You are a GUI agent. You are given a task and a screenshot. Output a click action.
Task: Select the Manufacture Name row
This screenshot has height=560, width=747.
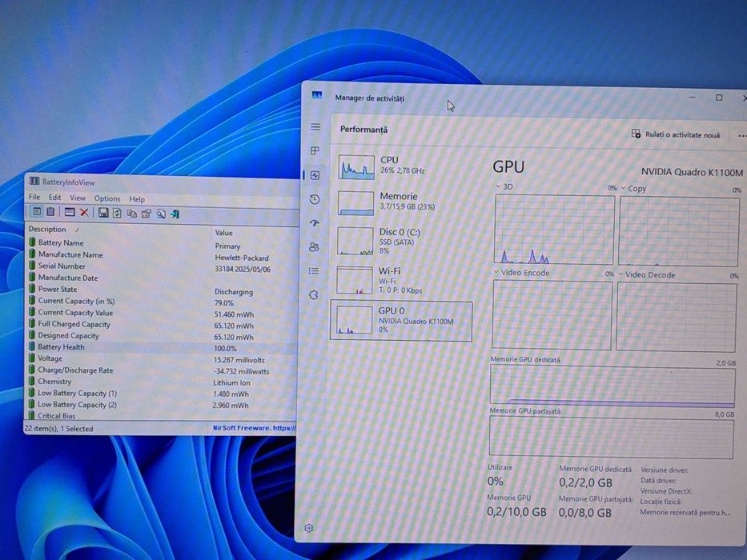(x=162, y=255)
